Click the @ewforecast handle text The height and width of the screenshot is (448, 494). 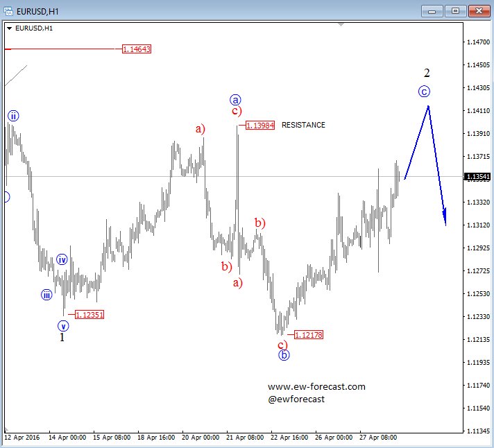[x=296, y=399]
